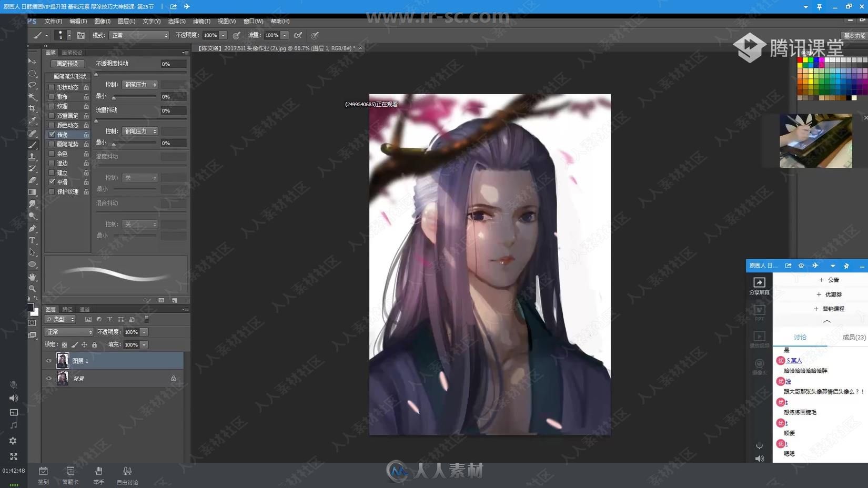Screen dimensions: 868x488
Task: Select the Horizontal Type tool
Action: (32, 241)
